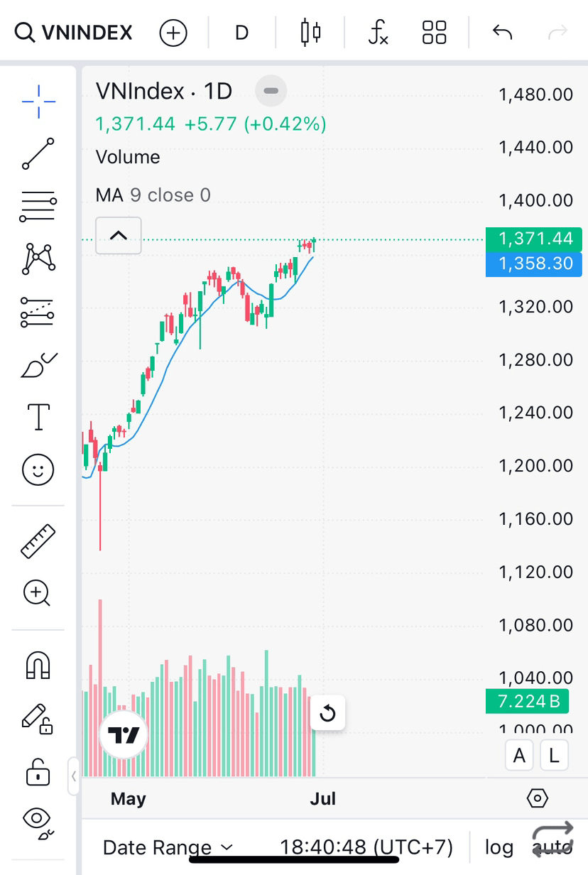The height and width of the screenshot is (875, 588).
Task: Reset chart view with circular arrow
Action: coord(327,712)
